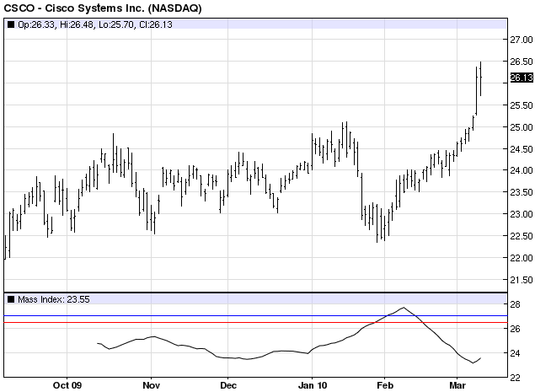Screen dimensions: 535x392
Task: Click the Feb date label
Action: (385, 385)
